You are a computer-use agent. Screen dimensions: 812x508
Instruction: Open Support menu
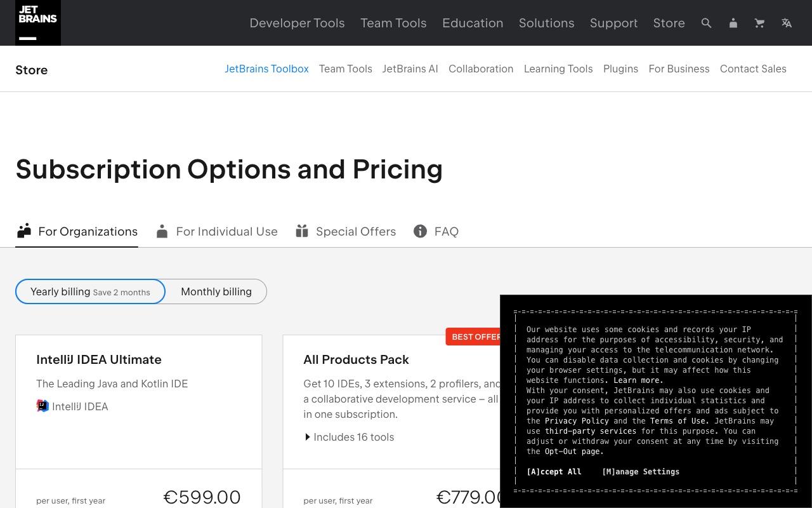point(613,23)
